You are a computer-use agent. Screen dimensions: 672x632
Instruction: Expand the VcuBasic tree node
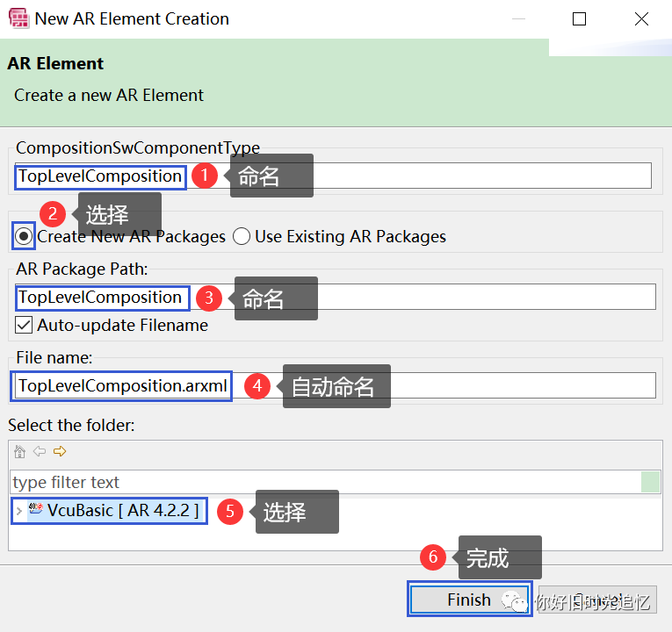(x=18, y=510)
